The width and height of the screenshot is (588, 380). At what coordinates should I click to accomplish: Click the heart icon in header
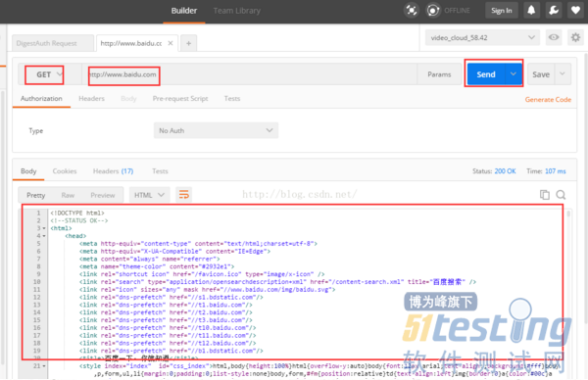575,10
